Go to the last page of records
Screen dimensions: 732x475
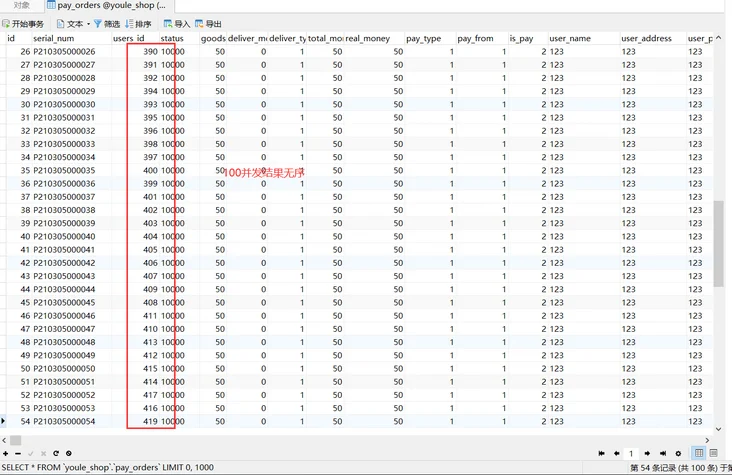663,454
